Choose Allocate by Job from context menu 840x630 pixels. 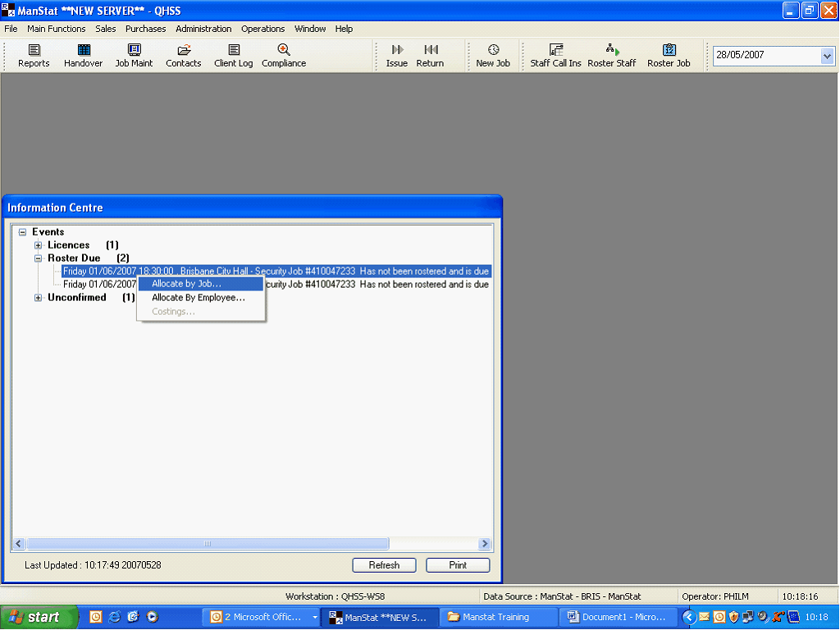[186, 284]
